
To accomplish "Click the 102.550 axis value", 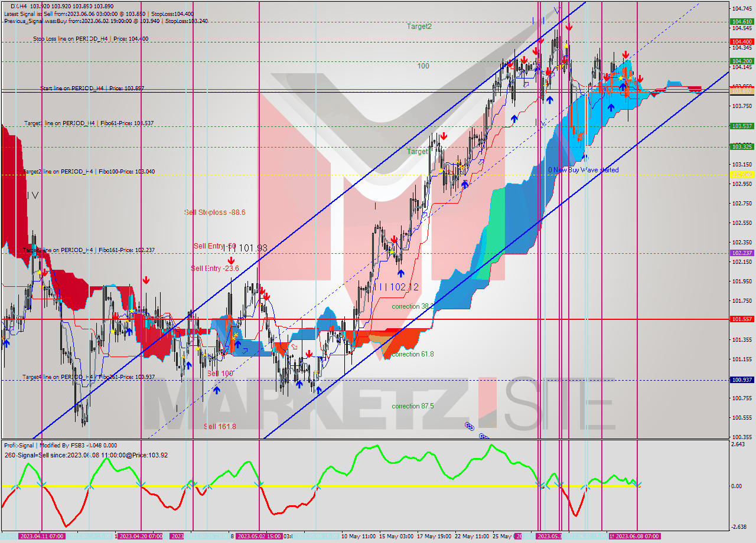I will point(742,223).
